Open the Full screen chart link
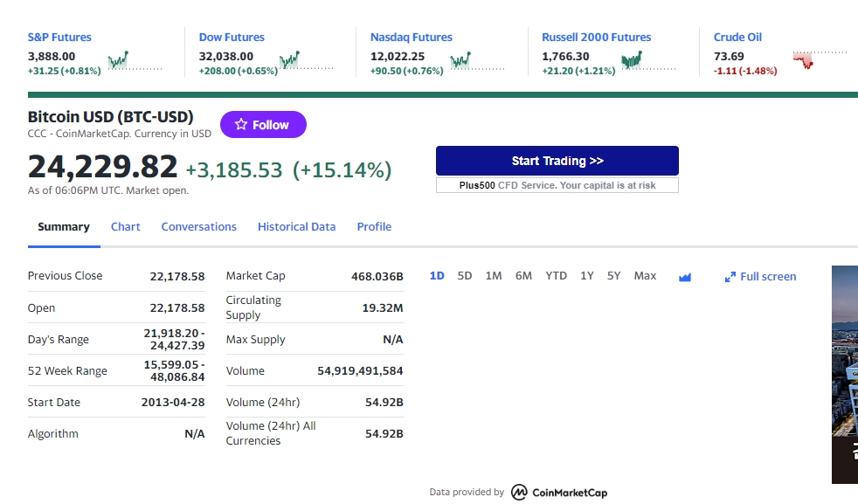The height and width of the screenshot is (504, 858). pos(761,277)
